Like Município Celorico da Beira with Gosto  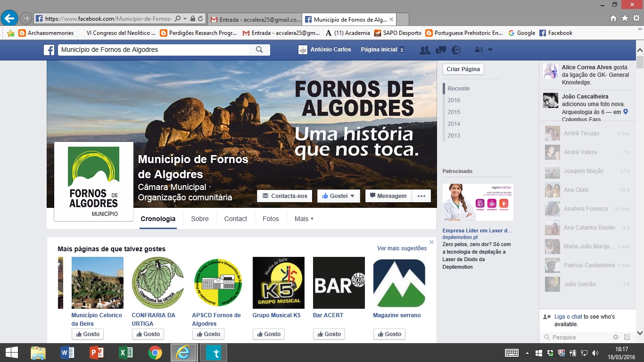[x=87, y=334]
